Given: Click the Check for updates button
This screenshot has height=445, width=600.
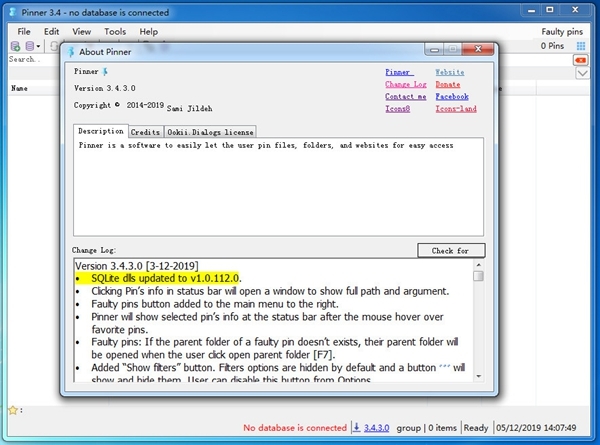Looking at the screenshot, I should (x=451, y=251).
